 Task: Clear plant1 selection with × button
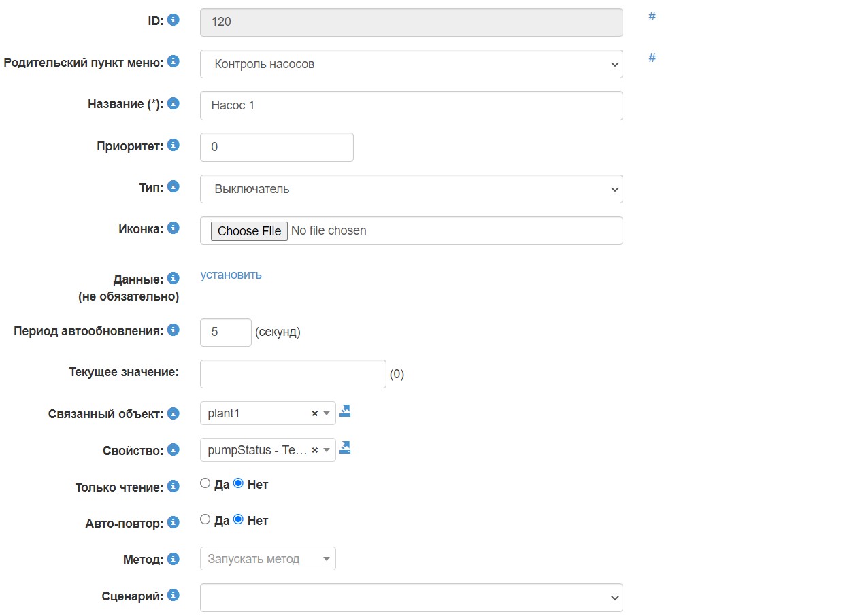(314, 413)
